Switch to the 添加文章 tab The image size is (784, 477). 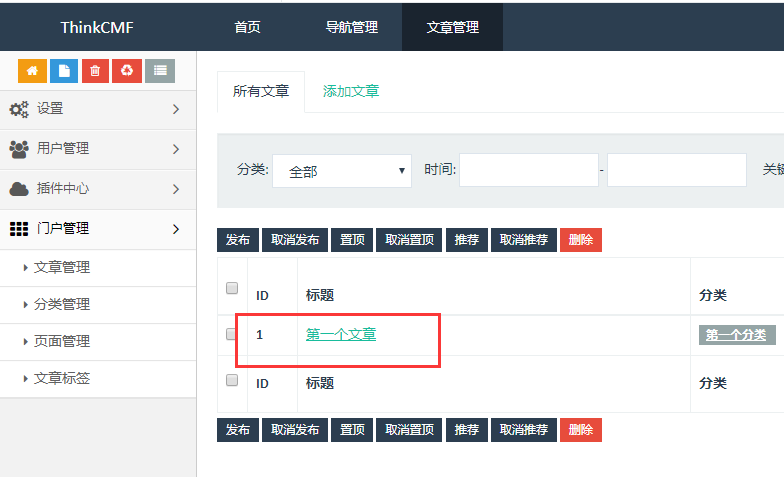pyautogui.click(x=351, y=91)
